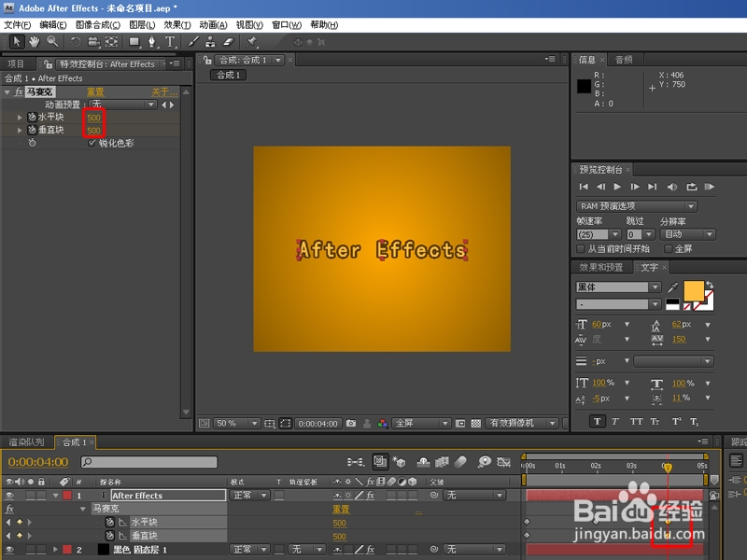Screen dimensions: 747x560
Task: Click the RGB channel display icon
Action: pos(383,423)
